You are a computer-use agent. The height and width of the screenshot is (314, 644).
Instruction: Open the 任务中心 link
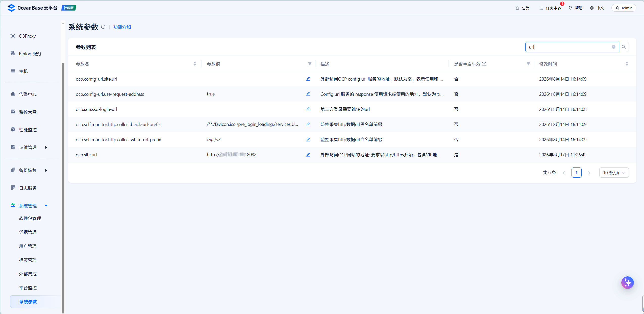pyautogui.click(x=553, y=8)
